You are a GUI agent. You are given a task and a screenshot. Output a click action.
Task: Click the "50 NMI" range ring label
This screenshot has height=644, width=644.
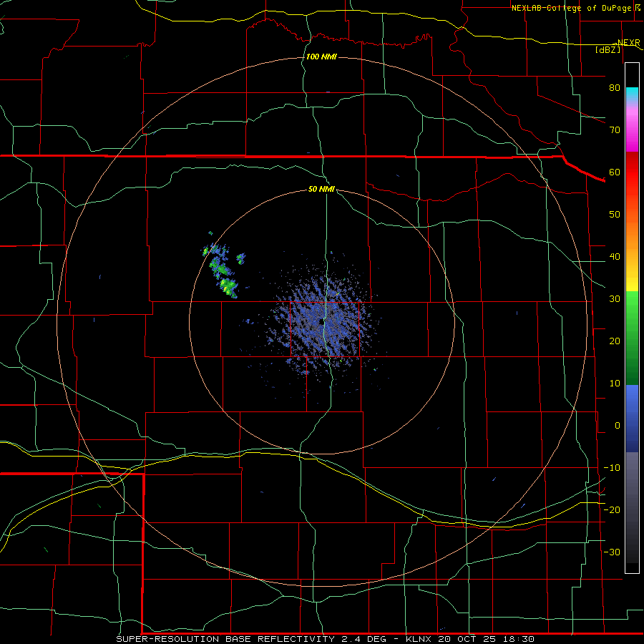(x=321, y=189)
